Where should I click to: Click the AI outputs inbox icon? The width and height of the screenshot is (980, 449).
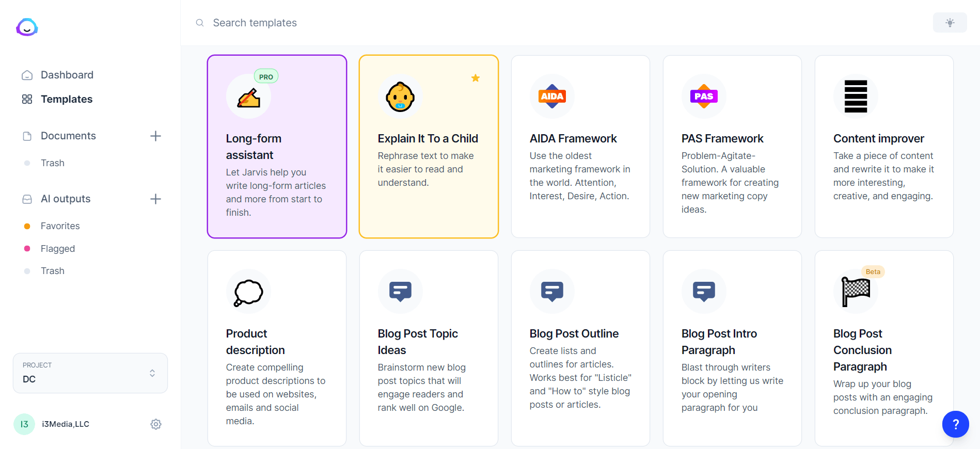click(27, 199)
